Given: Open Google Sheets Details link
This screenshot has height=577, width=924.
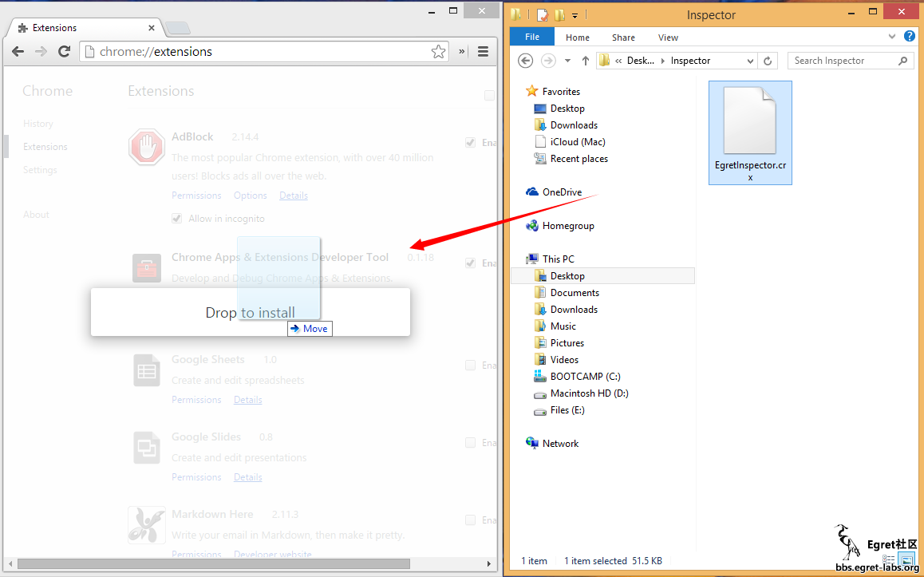Looking at the screenshot, I should (x=247, y=400).
